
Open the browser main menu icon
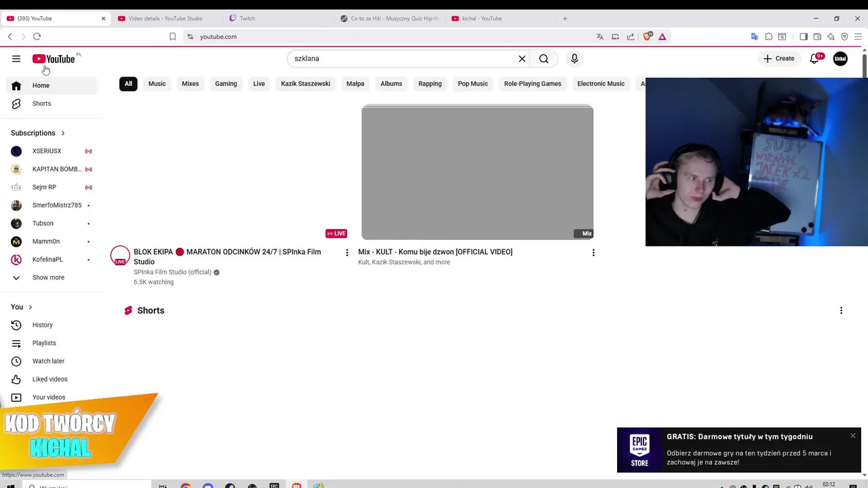point(858,37)
